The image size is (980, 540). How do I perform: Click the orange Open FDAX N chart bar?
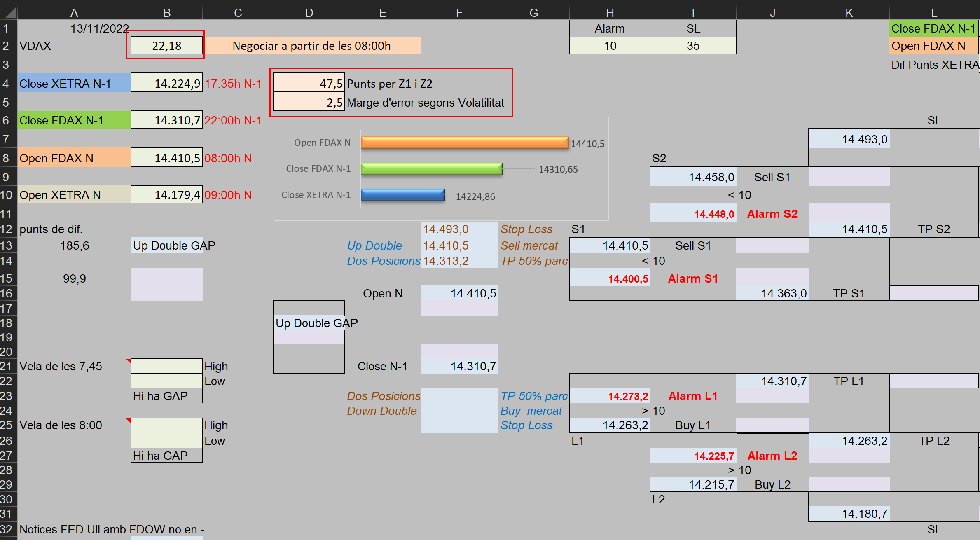464,143
